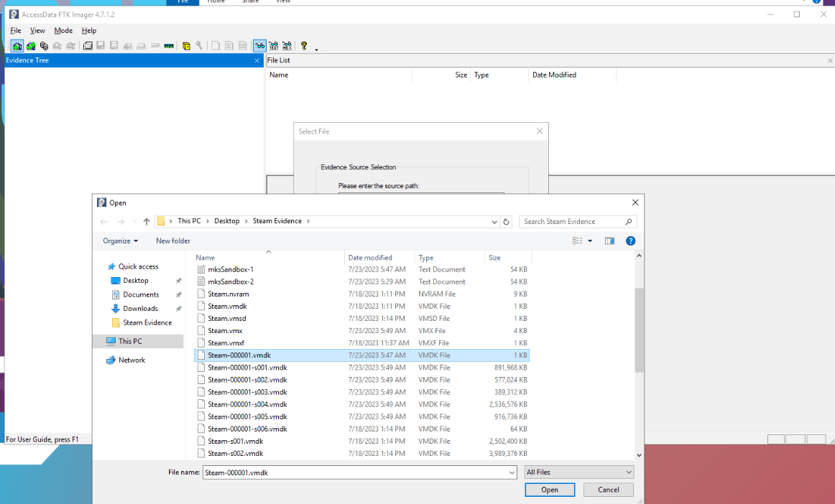Click the Export Files toolbar icon
The image size is (835, 504).
(216, 46)
